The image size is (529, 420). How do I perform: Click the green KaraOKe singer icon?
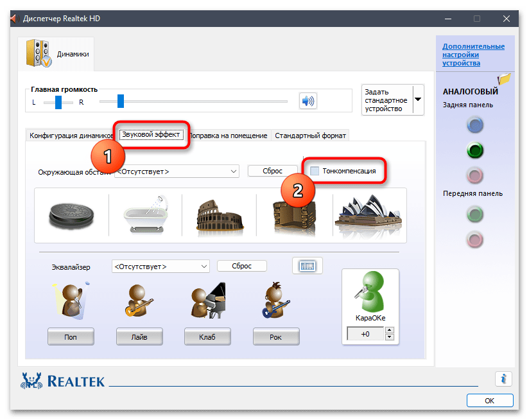point(370,292)
